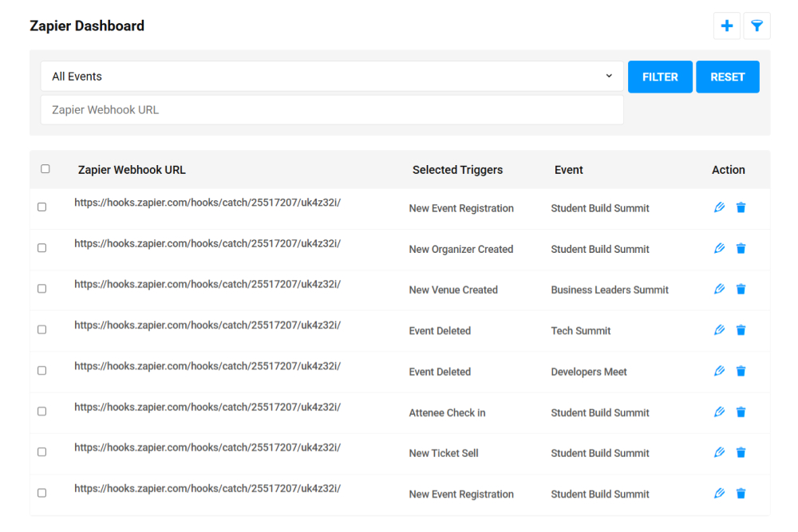
Task: Delete the last New Event Registration webhook
Action: (x=741, y=494)
